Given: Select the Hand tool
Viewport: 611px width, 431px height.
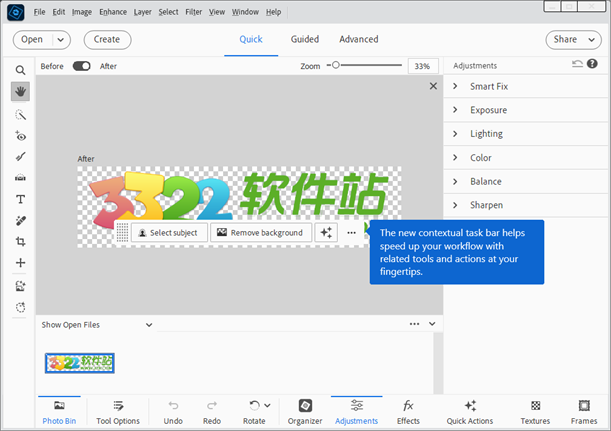Looking at the screenshot, I should [x=20, y=91].
